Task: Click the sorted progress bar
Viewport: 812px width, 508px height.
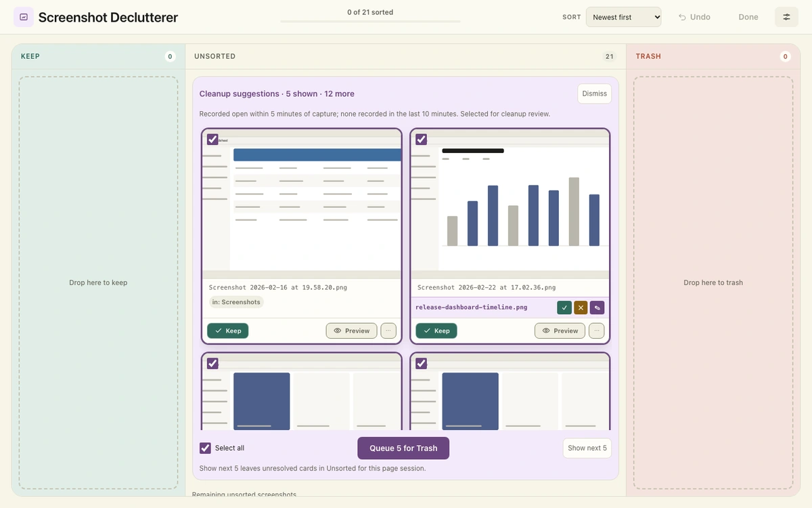Action: pos(370,21)
